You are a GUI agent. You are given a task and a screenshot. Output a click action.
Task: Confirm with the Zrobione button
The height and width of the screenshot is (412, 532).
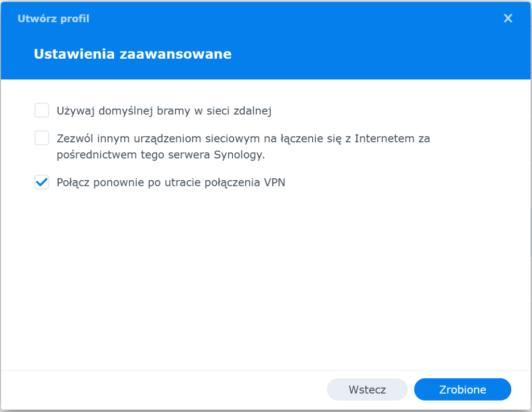(x=462, y=390)
